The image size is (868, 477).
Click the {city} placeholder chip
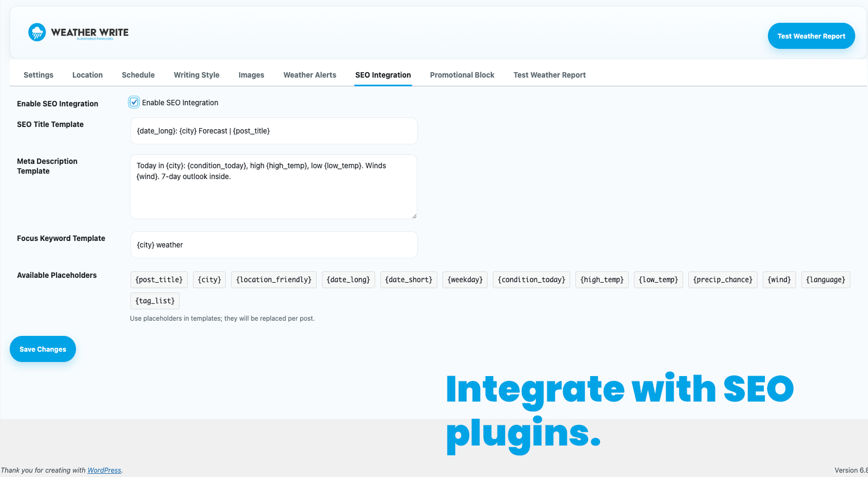pyautogui.click(x=209, y=279)
